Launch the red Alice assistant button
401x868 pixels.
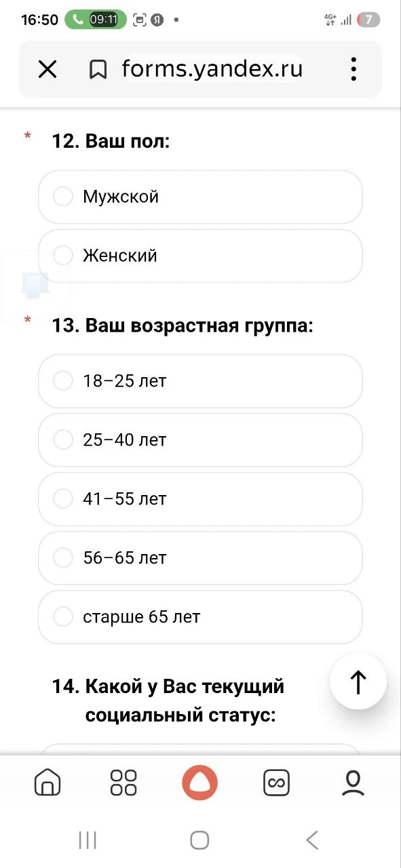(x=200, y=783)
